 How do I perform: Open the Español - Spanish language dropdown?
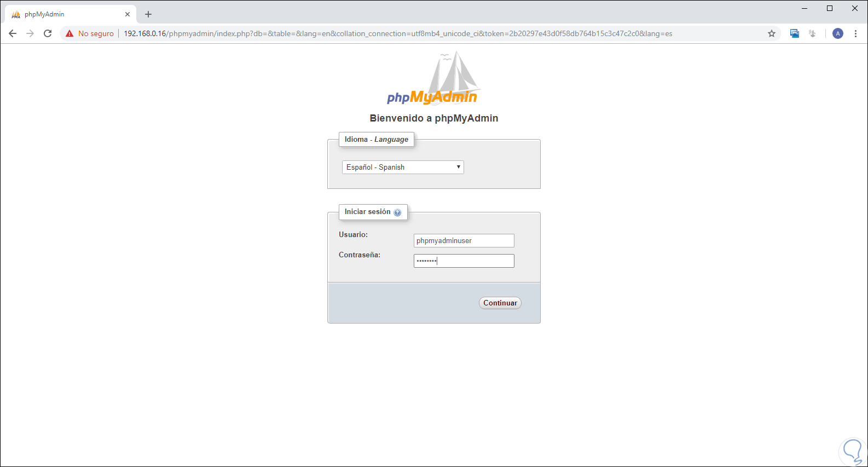403,167
